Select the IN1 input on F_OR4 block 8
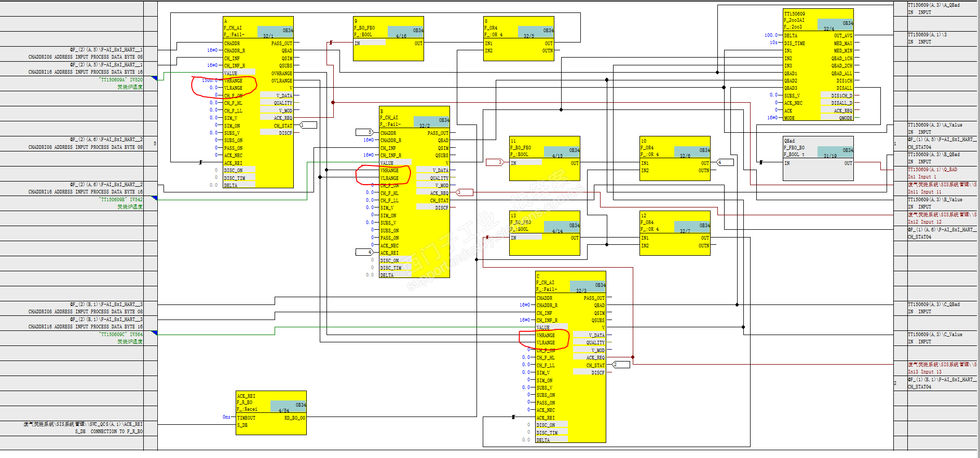The width and height of the screenshot is (980, 458). pos(489,44)
